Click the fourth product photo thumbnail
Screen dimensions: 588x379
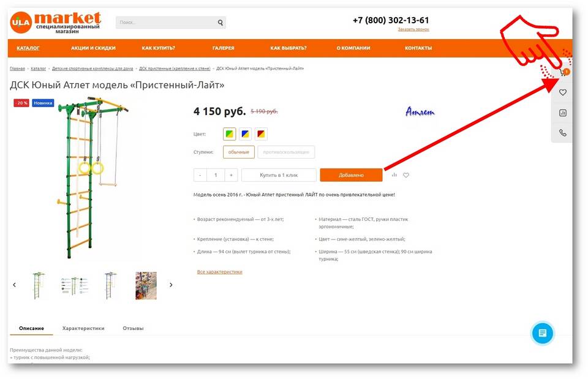tap(146, 286)
